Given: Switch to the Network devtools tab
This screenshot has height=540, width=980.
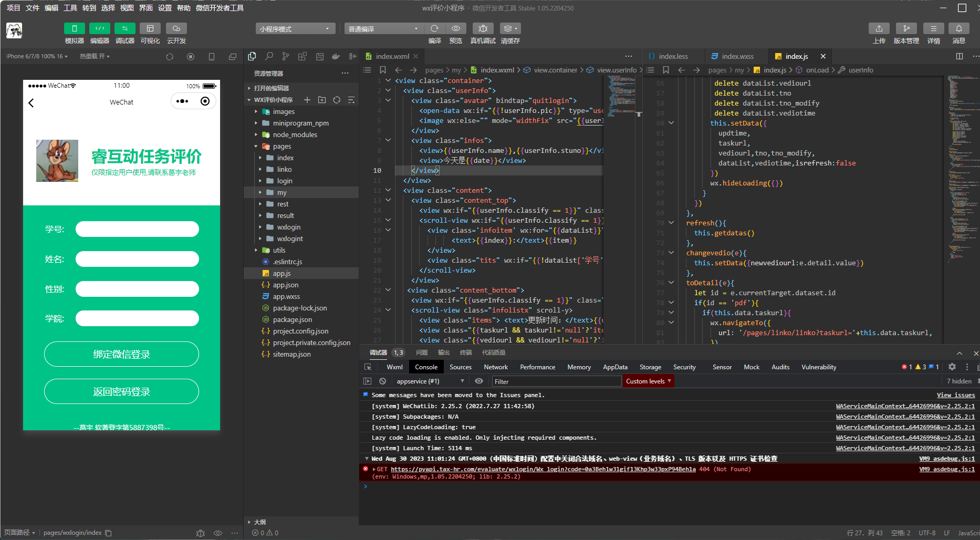Looking at the screenshot, I should coord(496,367).
